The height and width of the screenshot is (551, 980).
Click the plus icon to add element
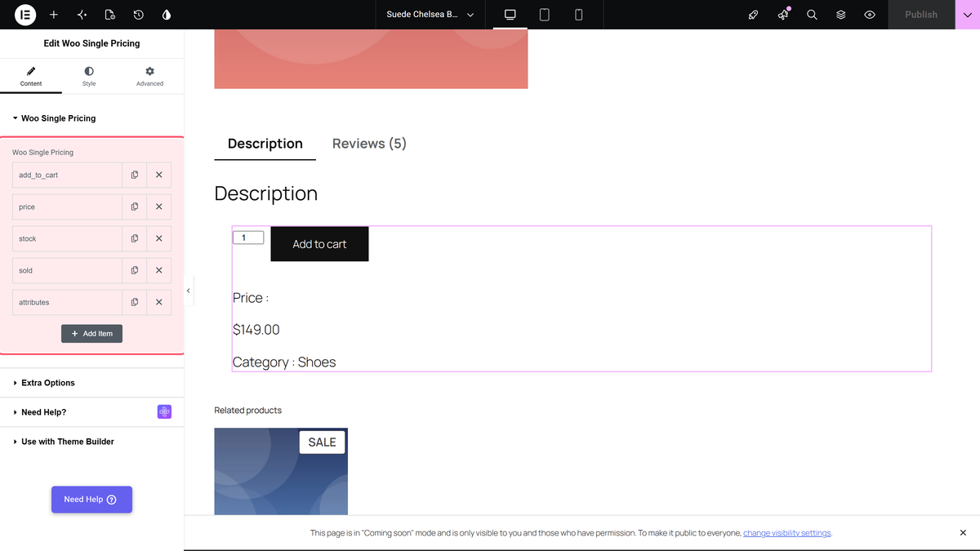coord(54,15)
